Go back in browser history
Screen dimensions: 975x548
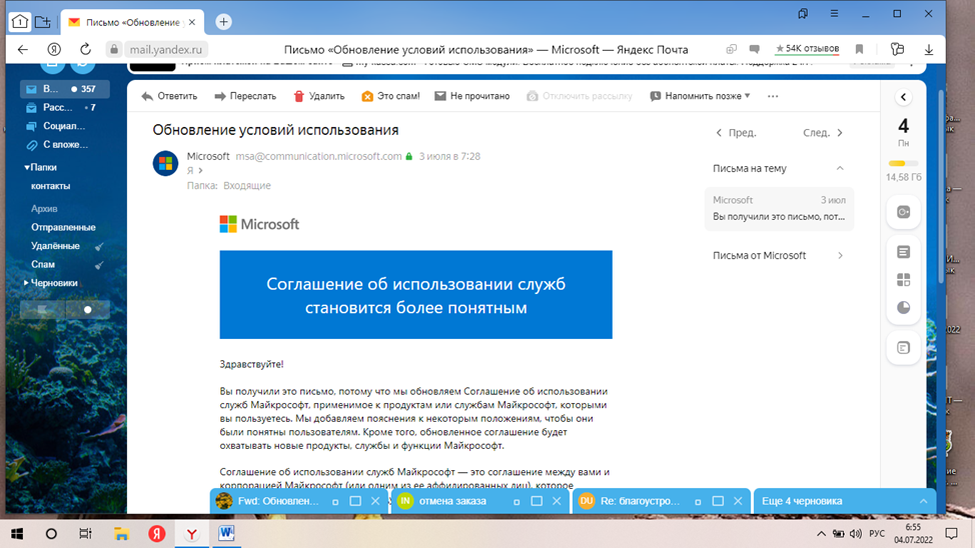coord(23,49)
